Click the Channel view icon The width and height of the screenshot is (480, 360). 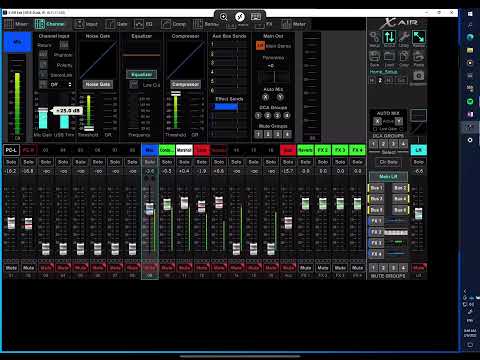pyautogui.click(x=40, y=24)
